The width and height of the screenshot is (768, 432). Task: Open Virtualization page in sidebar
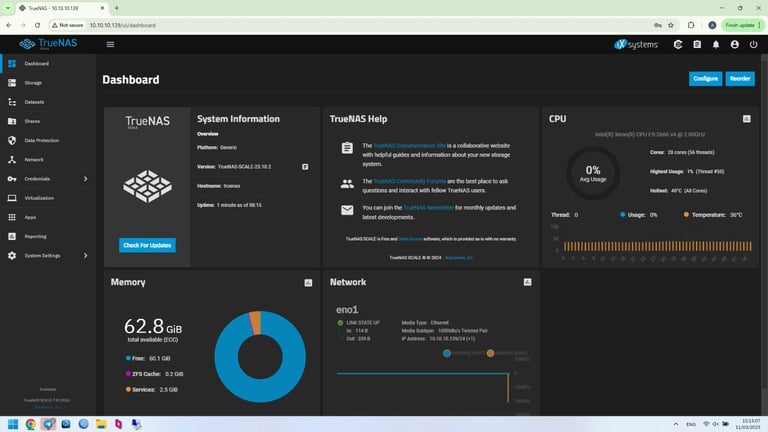click(48, 198)
